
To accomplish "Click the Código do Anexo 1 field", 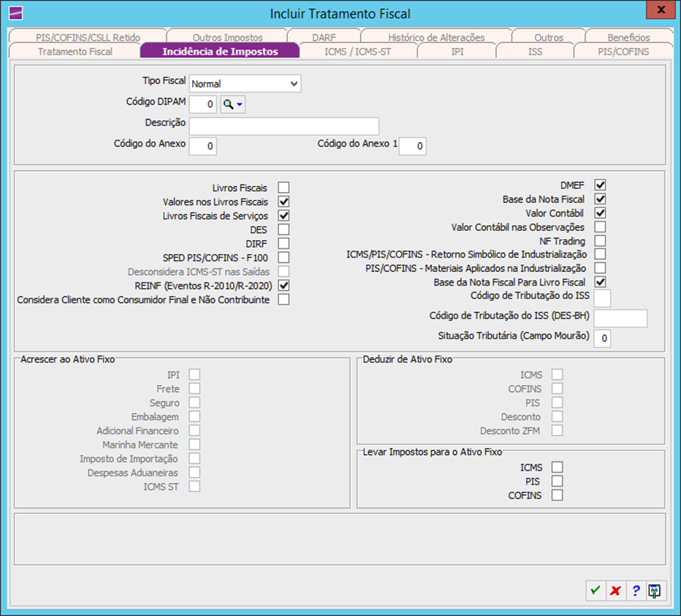I will [413, 146].
